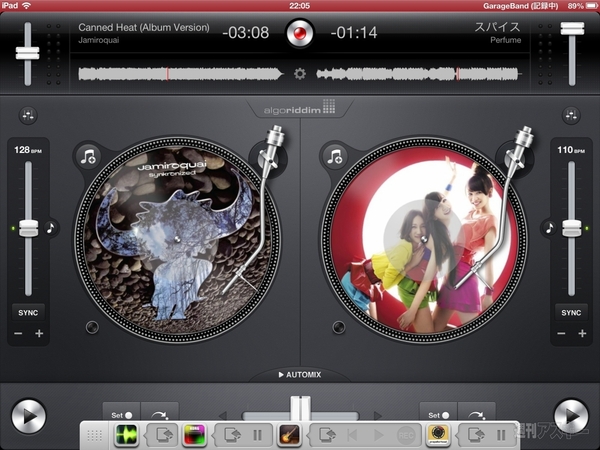
Task: Open the center settings gear
Action: (x=300, y=73)
